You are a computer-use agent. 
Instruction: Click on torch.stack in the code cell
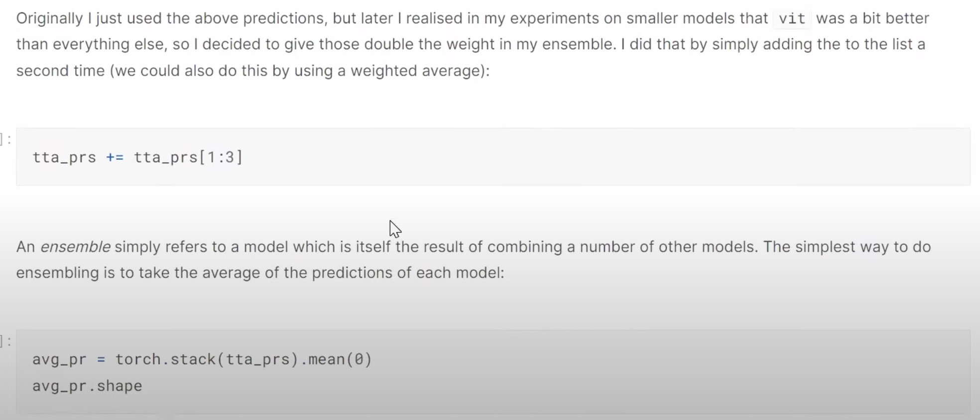coord(165,359)
